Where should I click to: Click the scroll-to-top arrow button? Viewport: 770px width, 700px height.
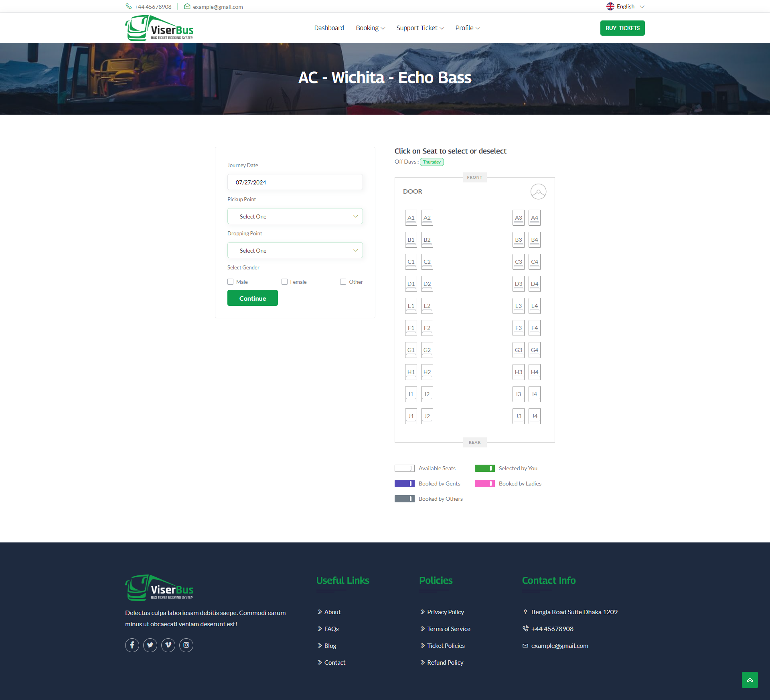pyautogui.click(x=750, y=680)
